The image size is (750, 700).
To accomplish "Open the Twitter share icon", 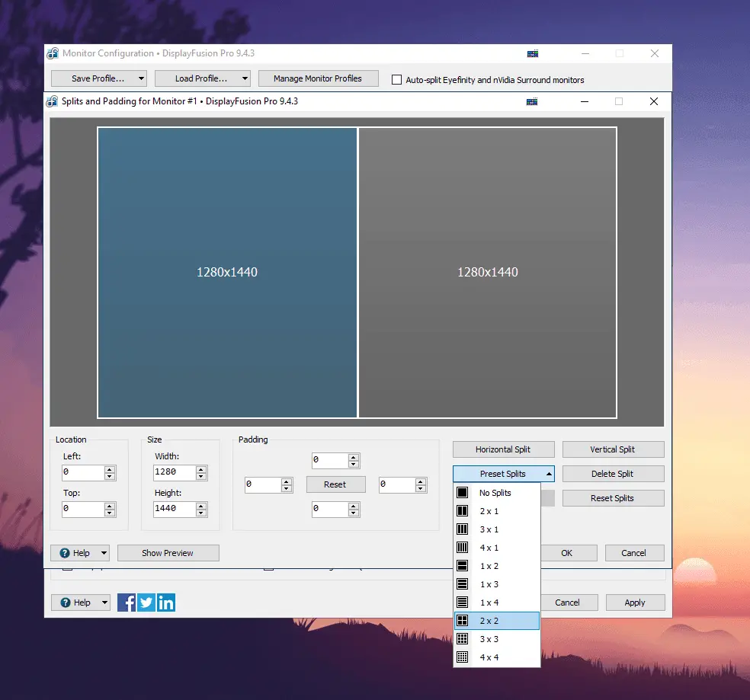I will click(x=146, y=603).
